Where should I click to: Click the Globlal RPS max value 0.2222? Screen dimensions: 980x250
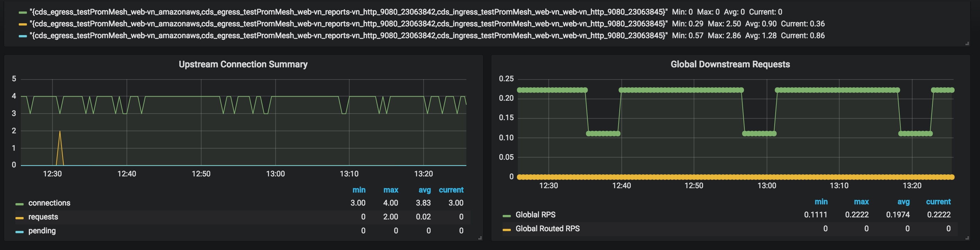(857, 215)
